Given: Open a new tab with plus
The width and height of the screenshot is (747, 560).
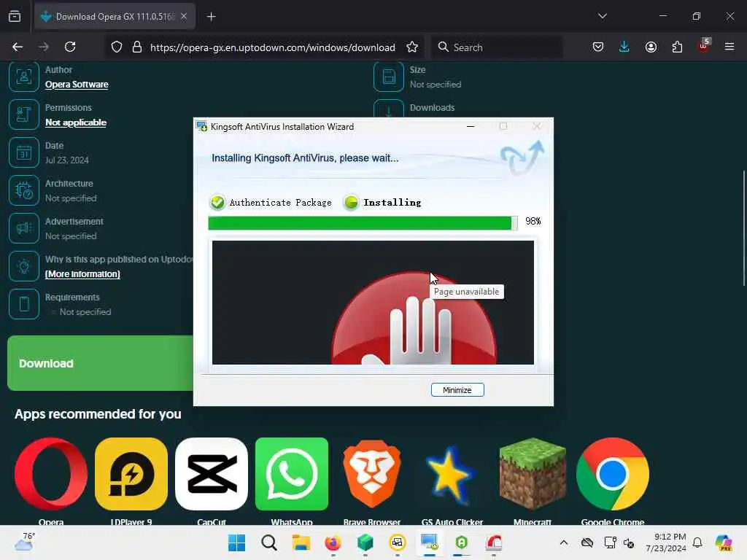Looking at the screenshot, I should click(x=211, y=17).
